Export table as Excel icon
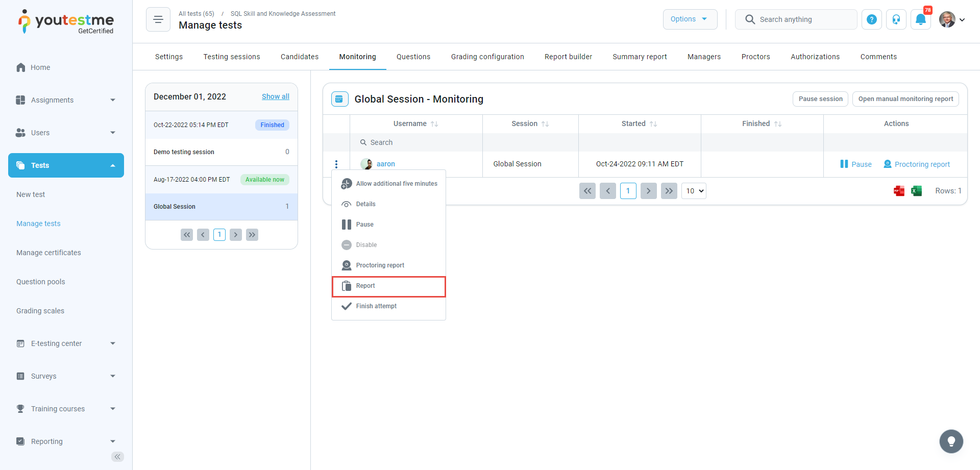The image size is (980, 470). 916,191
